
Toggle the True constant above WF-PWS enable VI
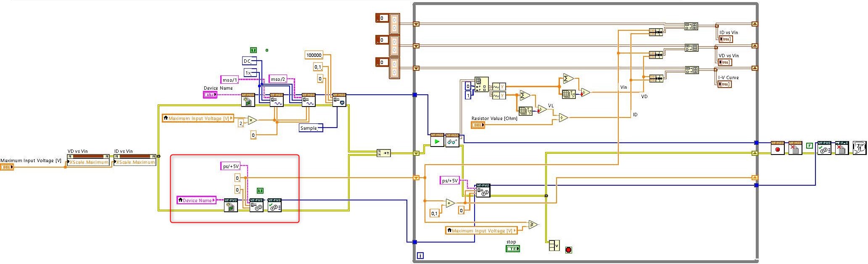[260, 191]
